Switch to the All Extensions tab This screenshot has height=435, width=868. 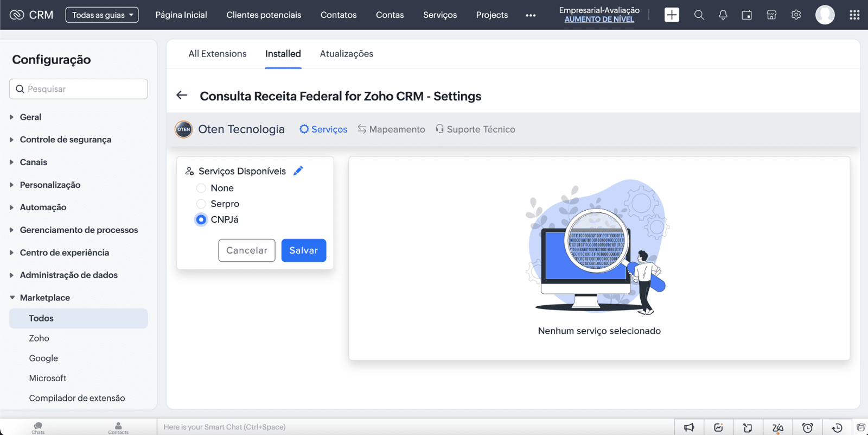(x=217, y=54)
